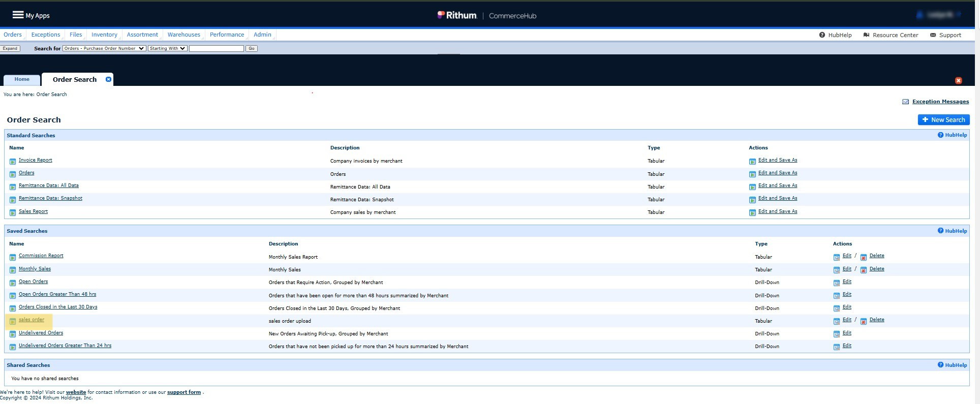This screenshot has width=980, height=404.
Task: Click the Rithum CommerceHub logo
Action: point(486,15)
